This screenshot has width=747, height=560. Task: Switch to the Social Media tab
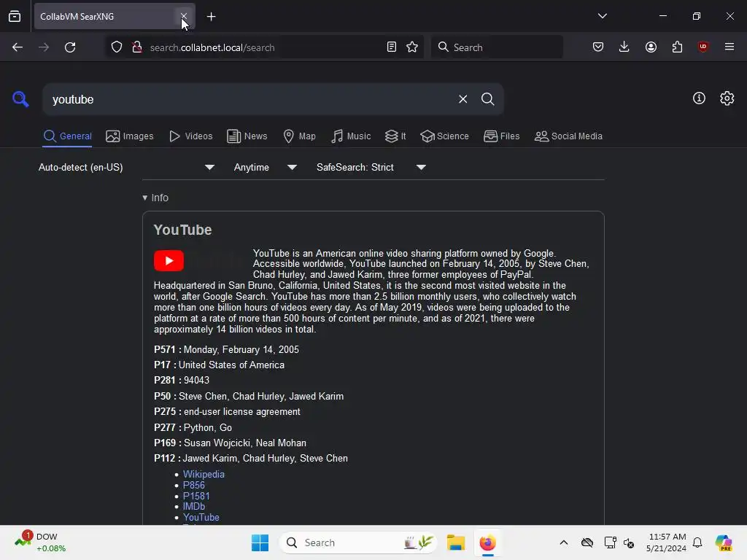tap(568, 136)
